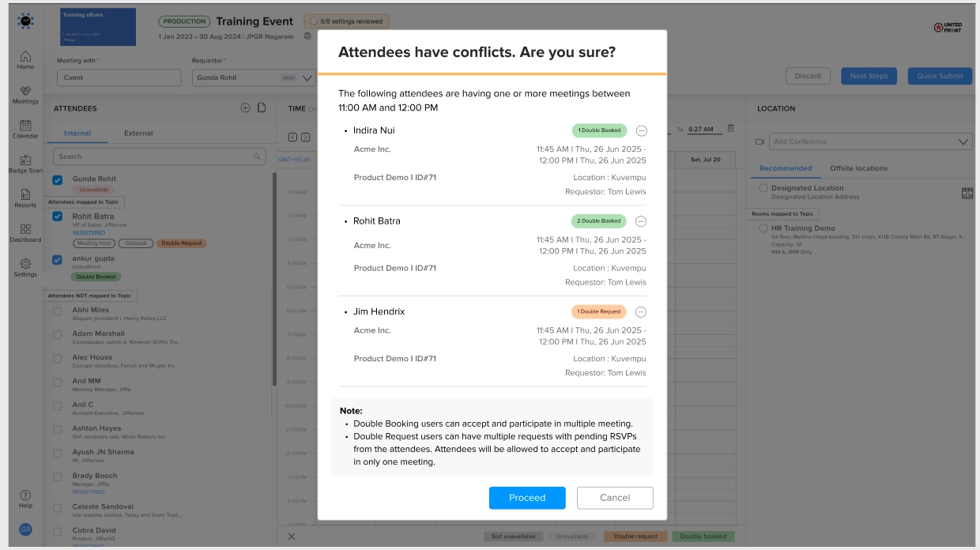Uncheck the Gunda Rohit attendee checkbox
This screenshot has width=980, height=550.
57,180
